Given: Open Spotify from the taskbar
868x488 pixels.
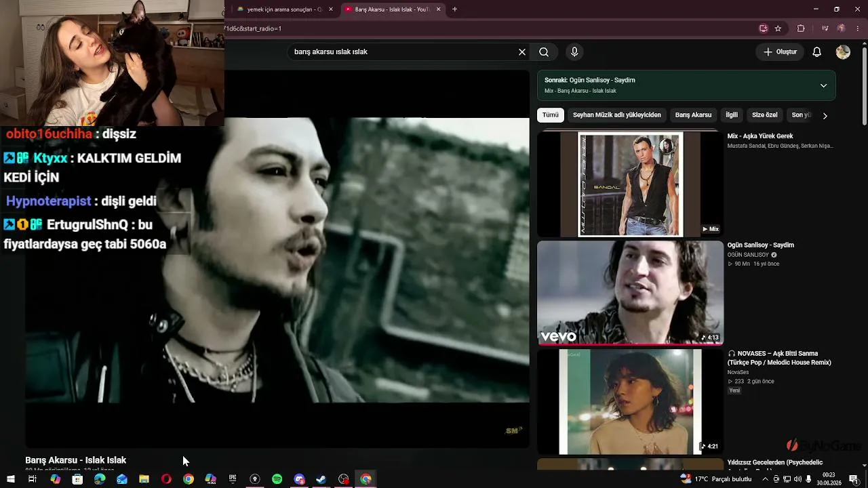Looking at the screenshot, I should pos(277,479).
